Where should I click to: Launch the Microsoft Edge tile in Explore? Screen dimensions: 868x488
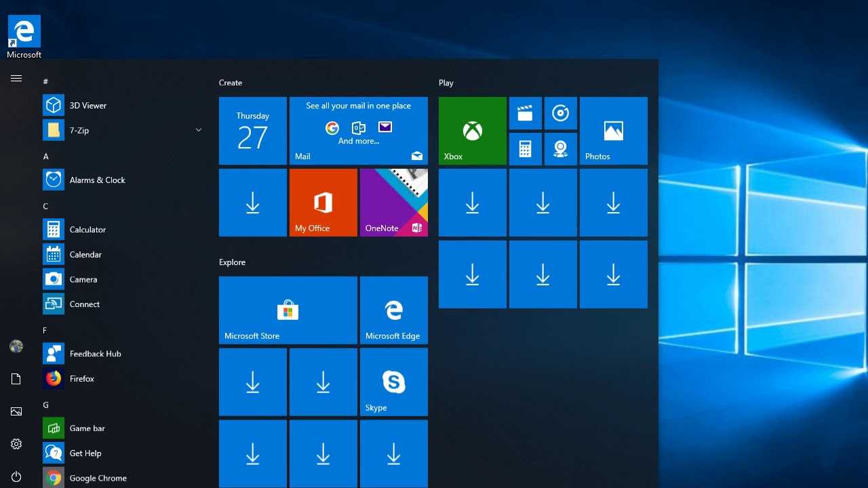394,310
